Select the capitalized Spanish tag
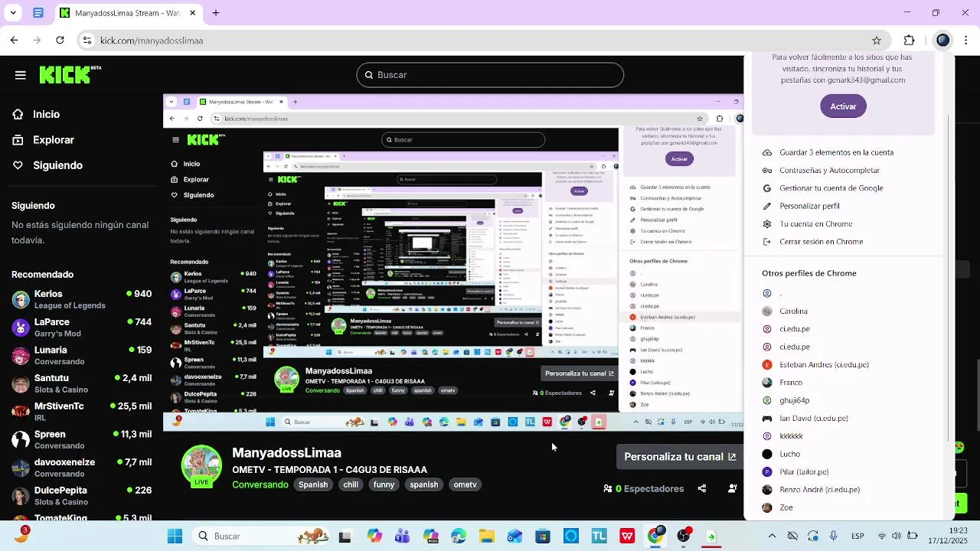 click(x=313, y=484)
